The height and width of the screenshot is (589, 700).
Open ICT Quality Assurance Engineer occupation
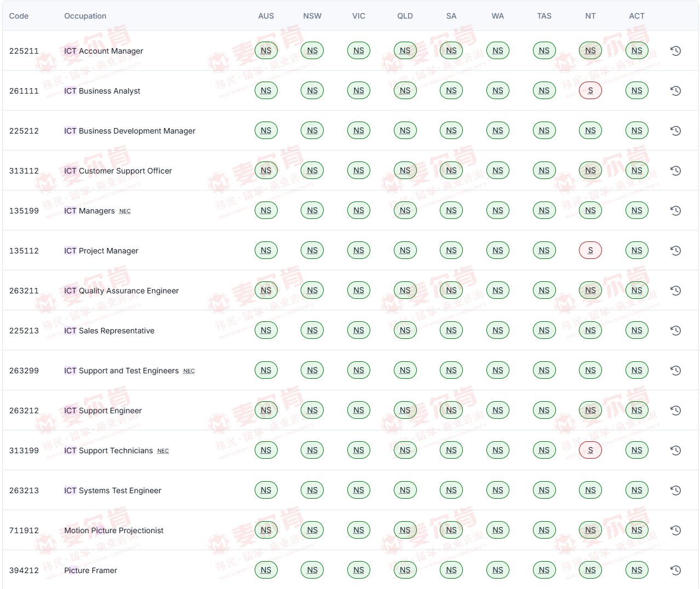[121, 291]
